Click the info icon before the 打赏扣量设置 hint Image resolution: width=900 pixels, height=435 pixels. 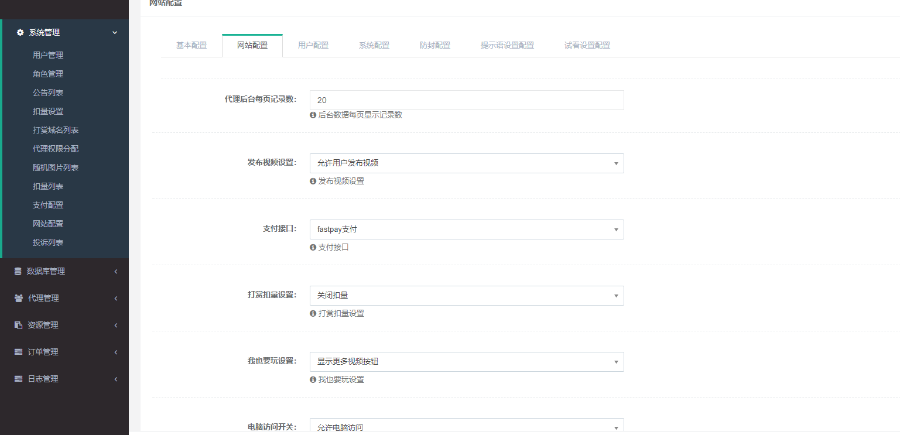(x=313, y=314)
